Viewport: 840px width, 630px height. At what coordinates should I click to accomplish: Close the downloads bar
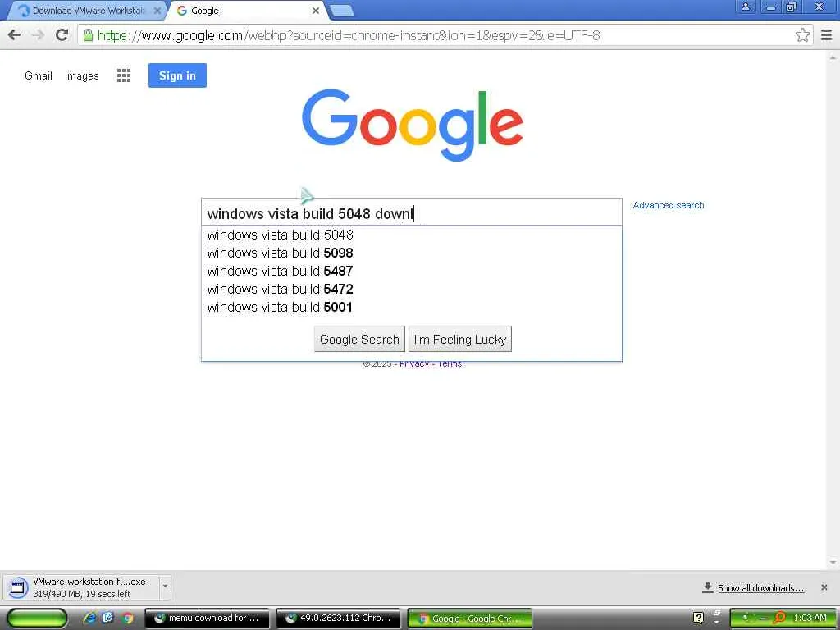point(824,587)
